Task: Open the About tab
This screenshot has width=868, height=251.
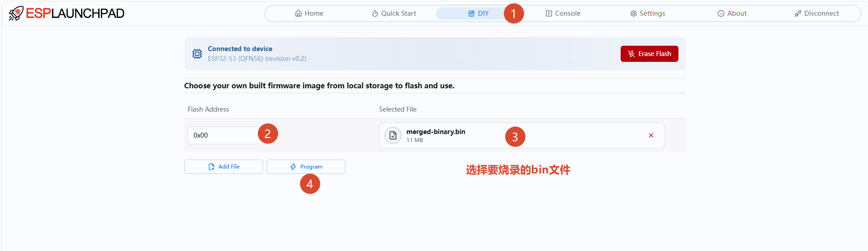Action: tap(732, 13)
